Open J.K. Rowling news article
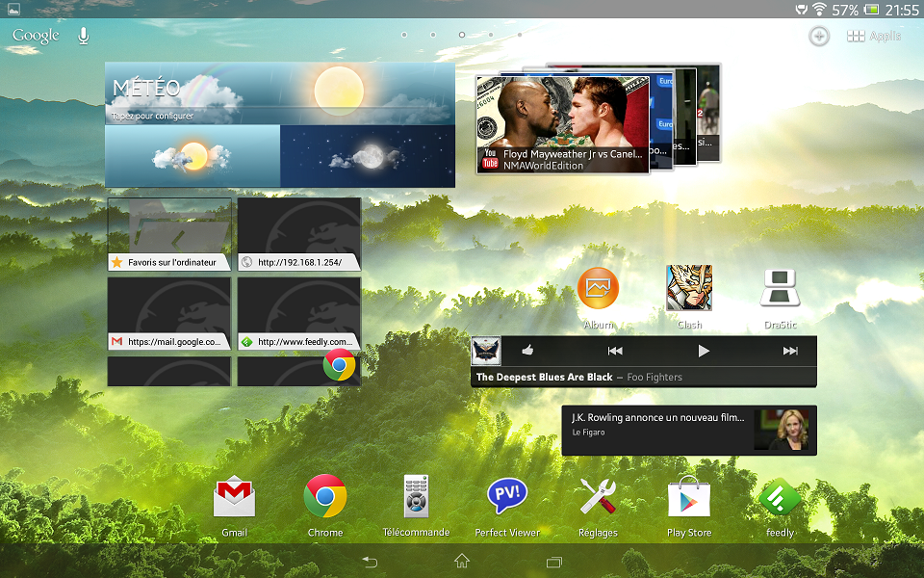The height and width of the screenshot is (578, 924). click(689, 430)
